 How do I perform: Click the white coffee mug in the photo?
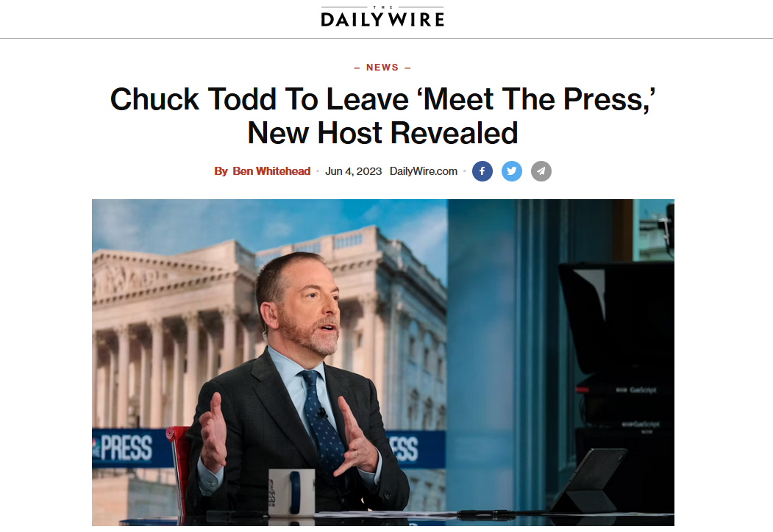tap(292, 492)
